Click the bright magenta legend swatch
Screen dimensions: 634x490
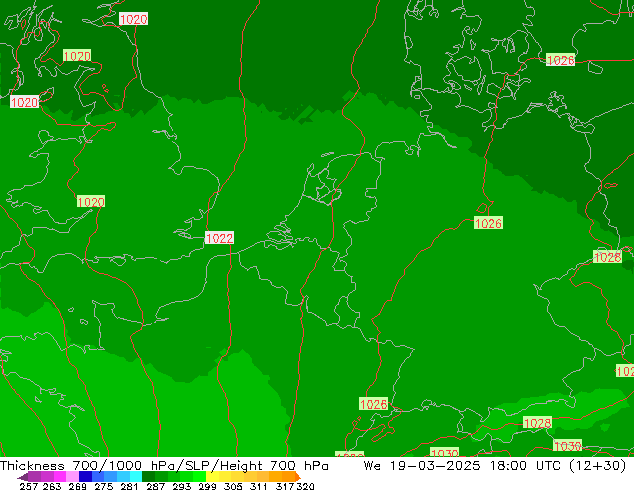[x=60, y=476]
